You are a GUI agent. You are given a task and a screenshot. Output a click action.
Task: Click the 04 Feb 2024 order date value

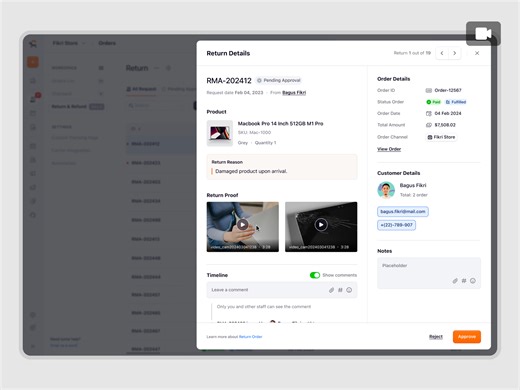pos(448,113)
